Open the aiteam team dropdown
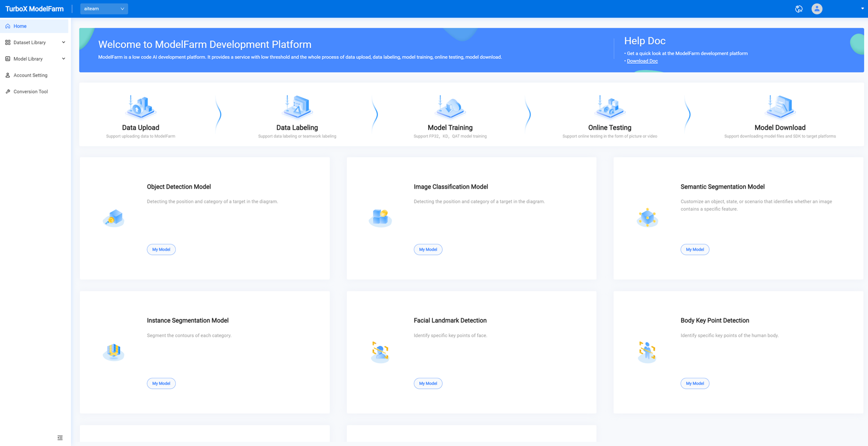 click(x=104, y=9)
